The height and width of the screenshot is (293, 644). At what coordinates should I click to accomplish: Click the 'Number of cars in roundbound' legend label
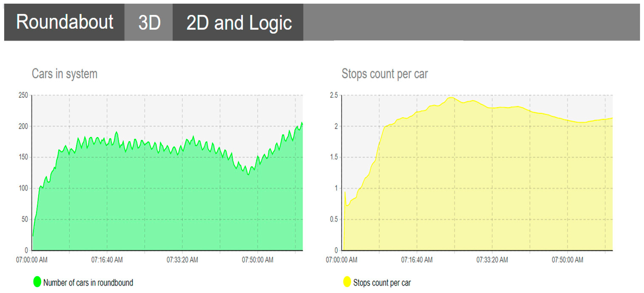tap(88, 283)
